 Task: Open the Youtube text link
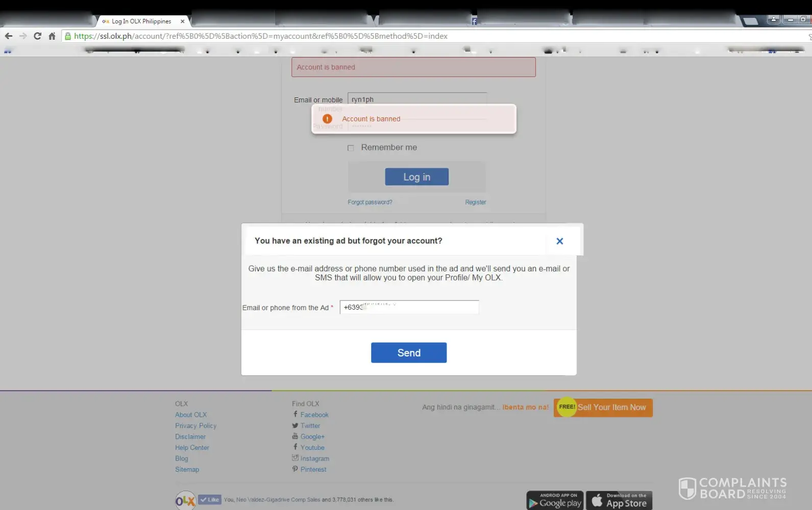pos(312,447)
